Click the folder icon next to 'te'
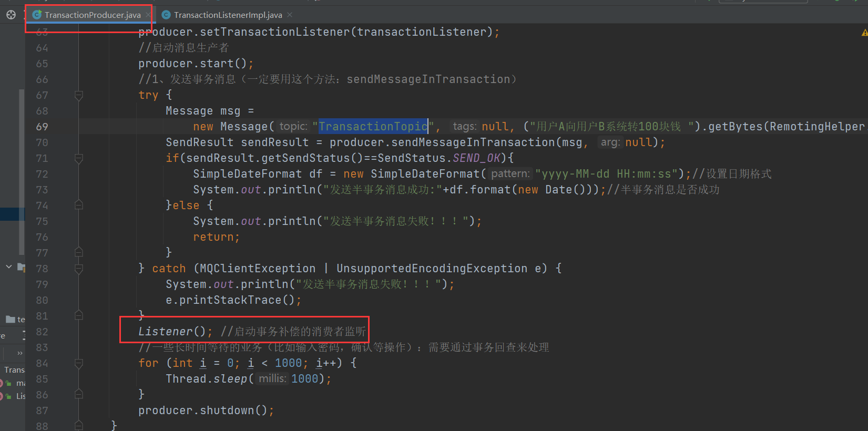The width and height of the screenshot is (868, 431). pyautogui.click(x=10, y=319)
